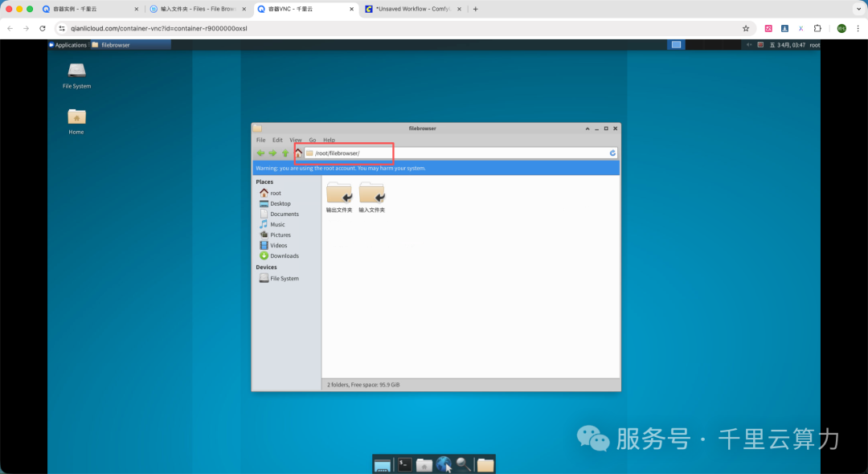
Task: Select the 输入文件夹 folder
Action: point(371,198)
